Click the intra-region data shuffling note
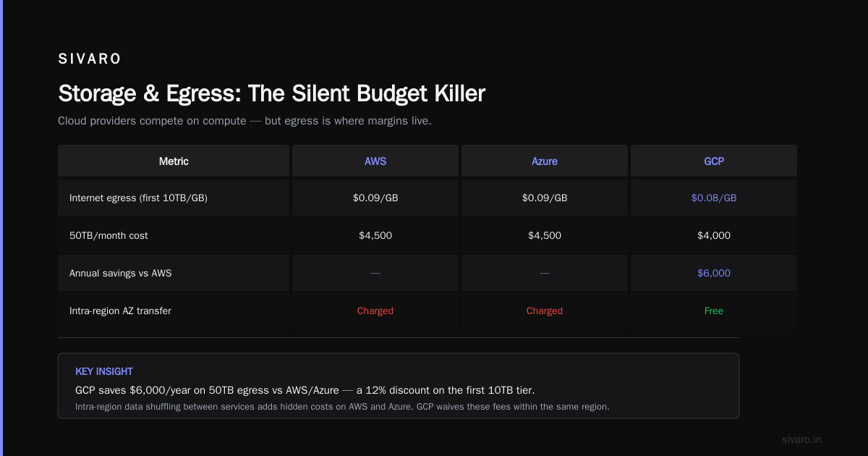868x456 pixels. pyautogui.click(x=342, y=406)
